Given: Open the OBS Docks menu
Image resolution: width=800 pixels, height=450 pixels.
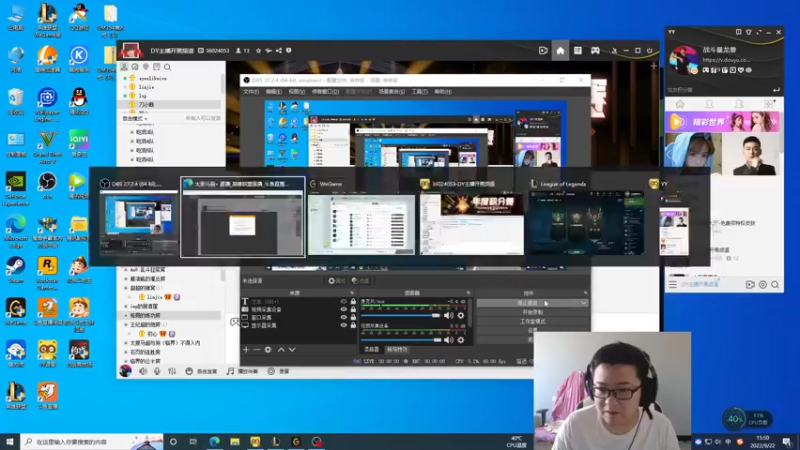Looking at the screenshot, I should click(325, 92).
